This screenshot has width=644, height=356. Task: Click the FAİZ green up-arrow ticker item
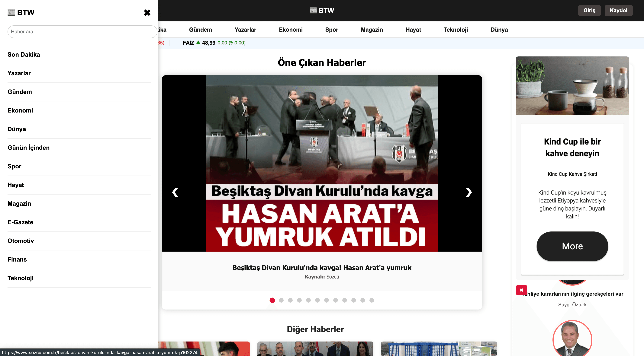pyautogui.click(x=198, y=43)
